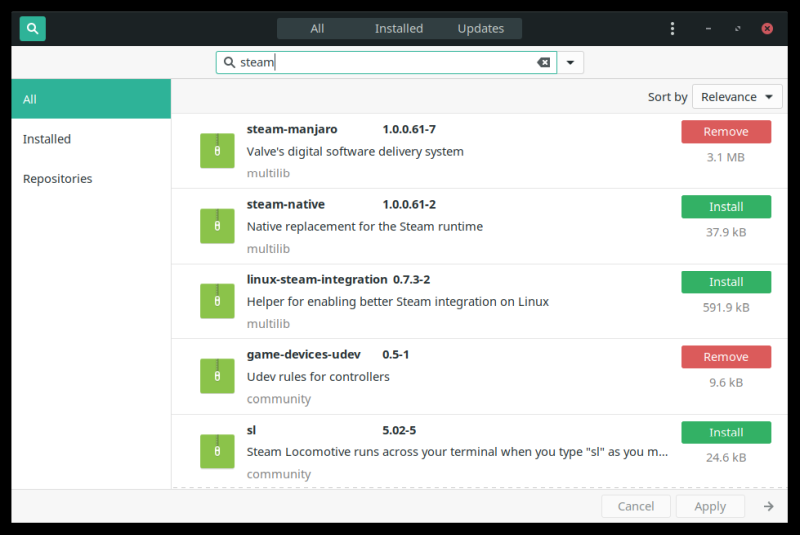
Task: Click the right arrow icon beside Apply
Action: (768, 506)
